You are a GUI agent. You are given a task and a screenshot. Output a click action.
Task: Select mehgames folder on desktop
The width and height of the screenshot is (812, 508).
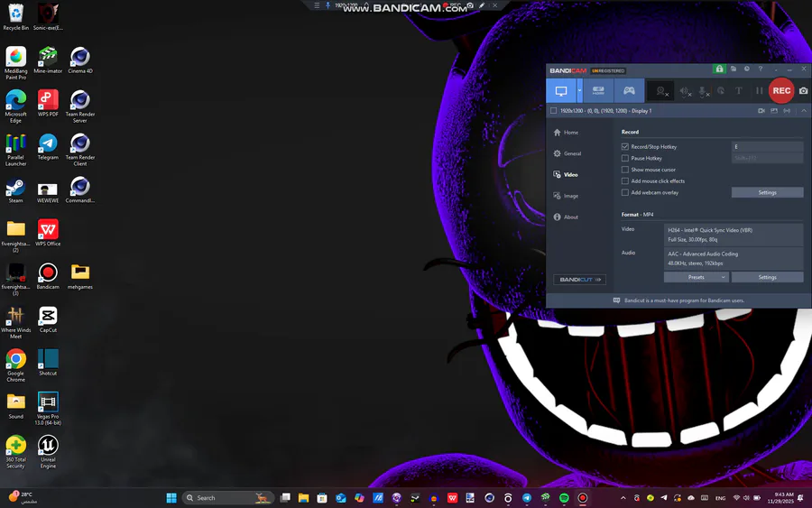pos(80,276)
